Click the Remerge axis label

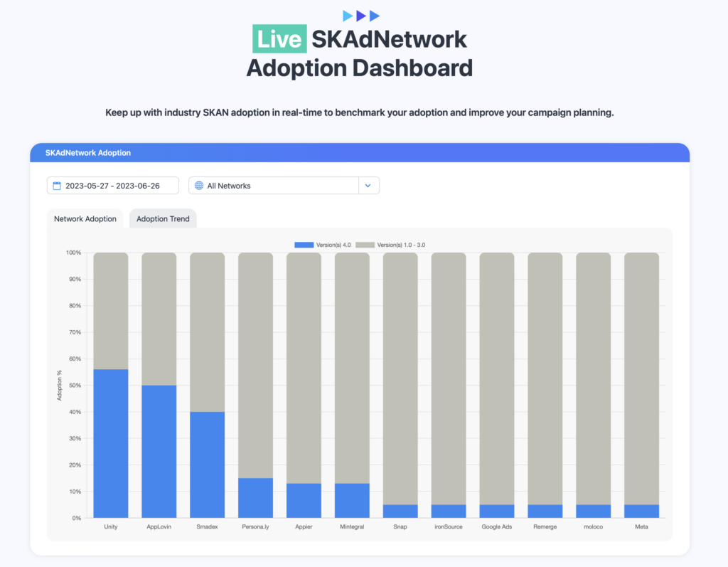[x=545, y=526]
